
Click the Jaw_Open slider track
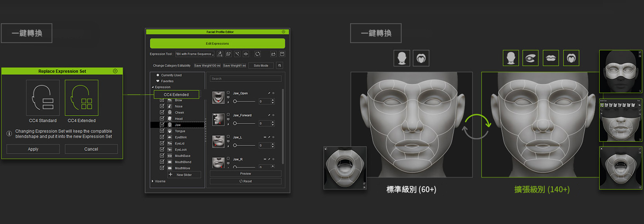[x=245, y=102]
